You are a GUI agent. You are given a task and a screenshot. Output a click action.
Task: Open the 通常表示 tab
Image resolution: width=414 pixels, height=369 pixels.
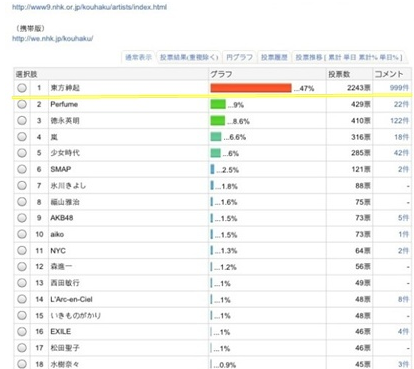pos(138,57)
